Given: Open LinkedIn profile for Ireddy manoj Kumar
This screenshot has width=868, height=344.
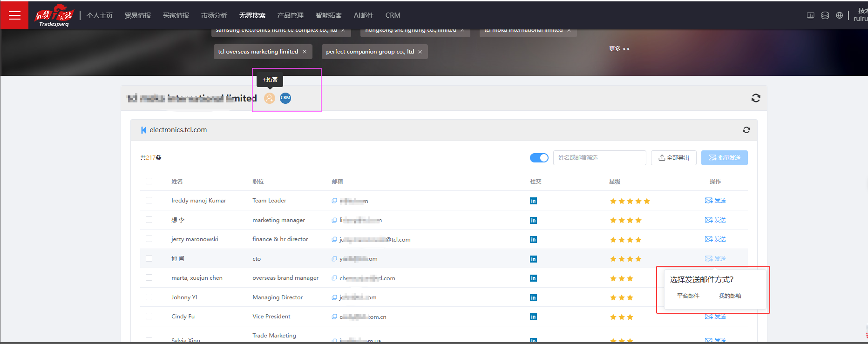Looking at the screenshot, I should [533, 201].
